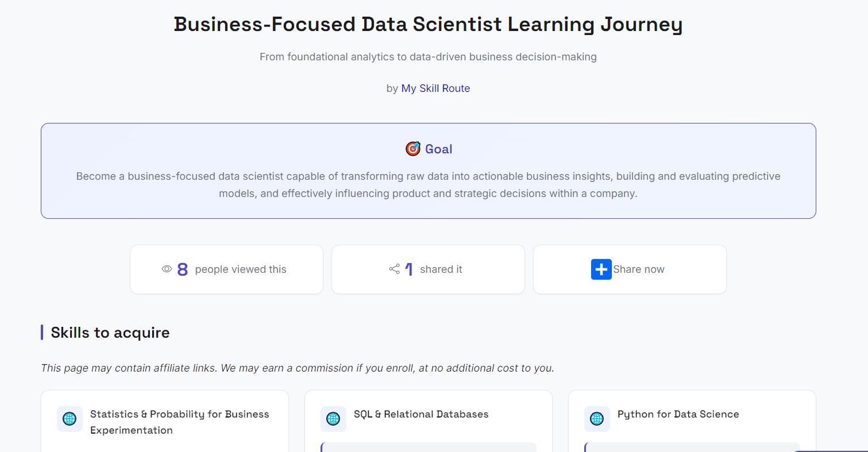Open the My Skill Route author link
Screen dimensions: 868x452
(435, 88)
